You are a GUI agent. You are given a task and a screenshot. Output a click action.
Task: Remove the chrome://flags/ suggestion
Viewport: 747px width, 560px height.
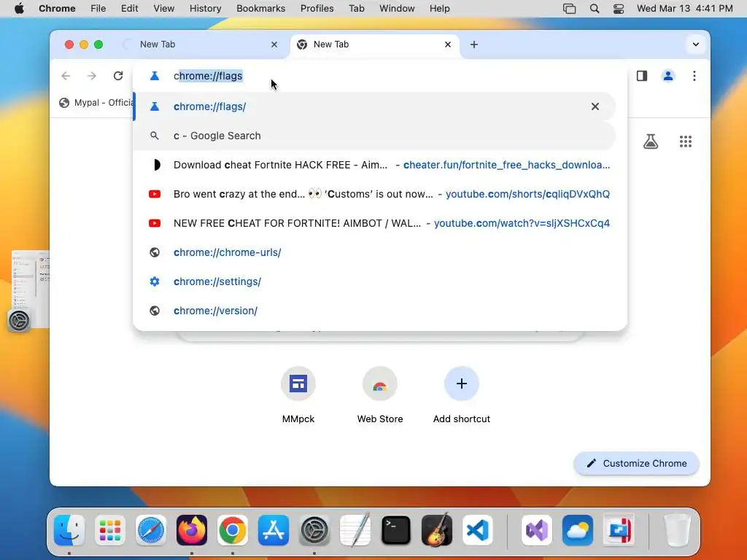tap(595, 106)
